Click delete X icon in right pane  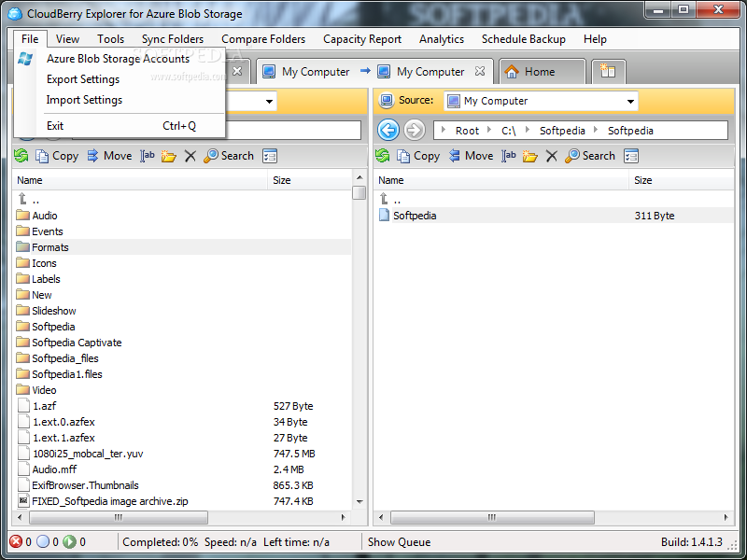pos(551,156)
